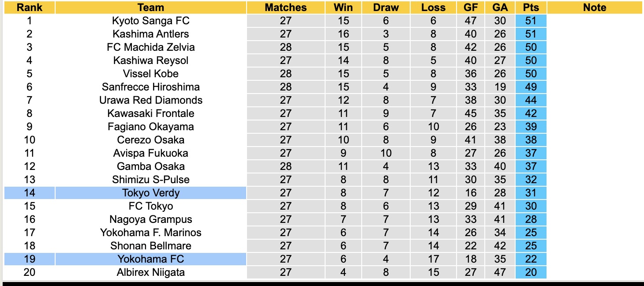Click Kyoto Sanga FC's 51 points cell
The image size is (644, 286).
[531, 21]
